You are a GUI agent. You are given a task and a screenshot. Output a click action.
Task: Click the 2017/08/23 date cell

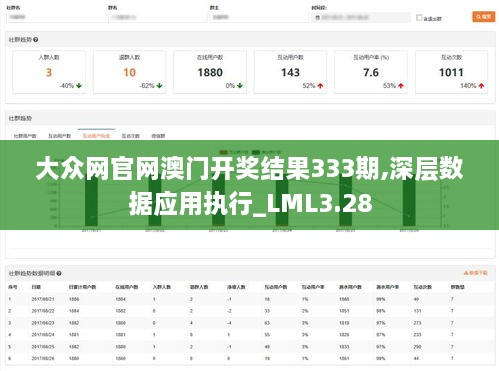coord(43,323)
